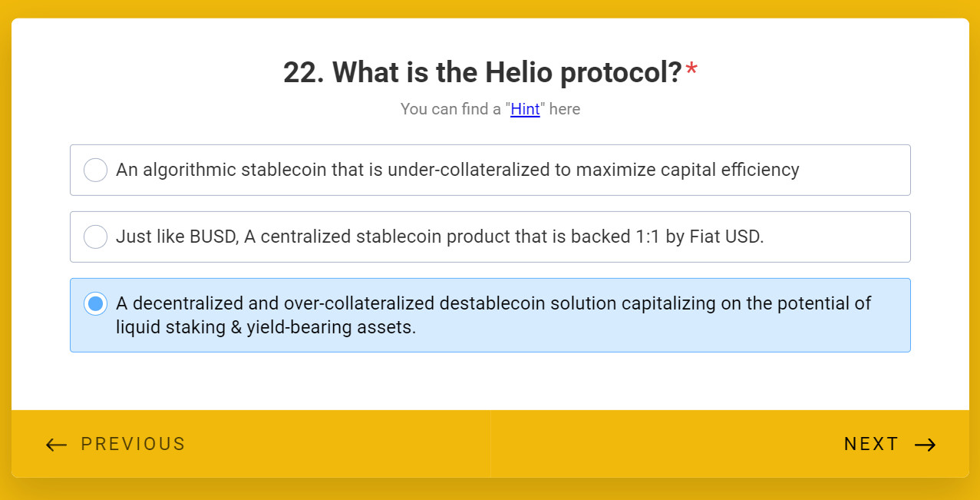Open the Hint link
The image size is (980, 500).
pyautogui.click(x=525, y=109)
